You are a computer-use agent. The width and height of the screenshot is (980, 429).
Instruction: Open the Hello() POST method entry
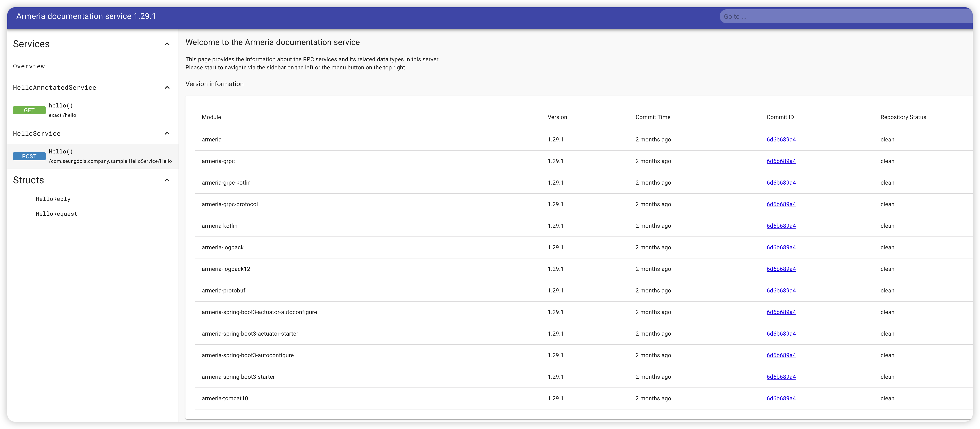(x=61, y=152)
